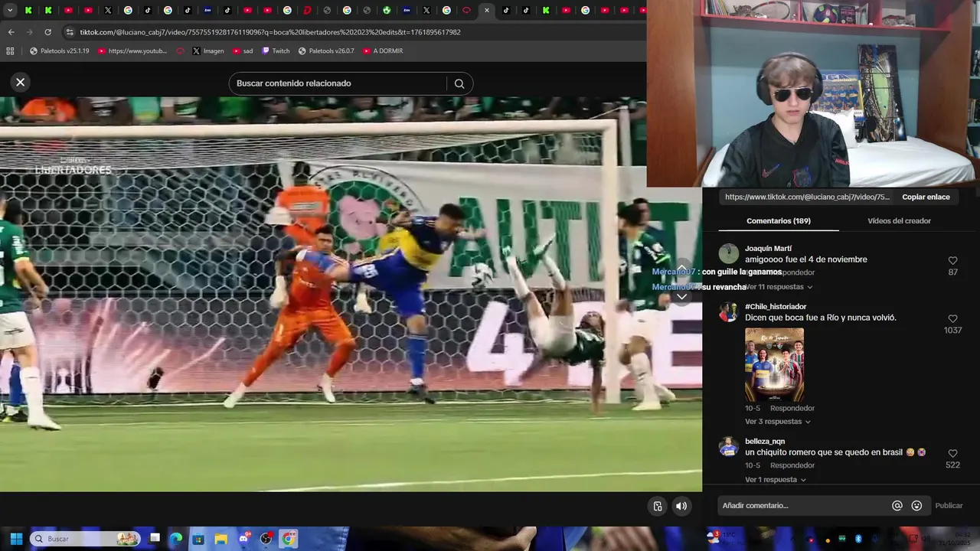Open the emoji picker in comment box
980x551 pixels.
(x=916, y=505)
